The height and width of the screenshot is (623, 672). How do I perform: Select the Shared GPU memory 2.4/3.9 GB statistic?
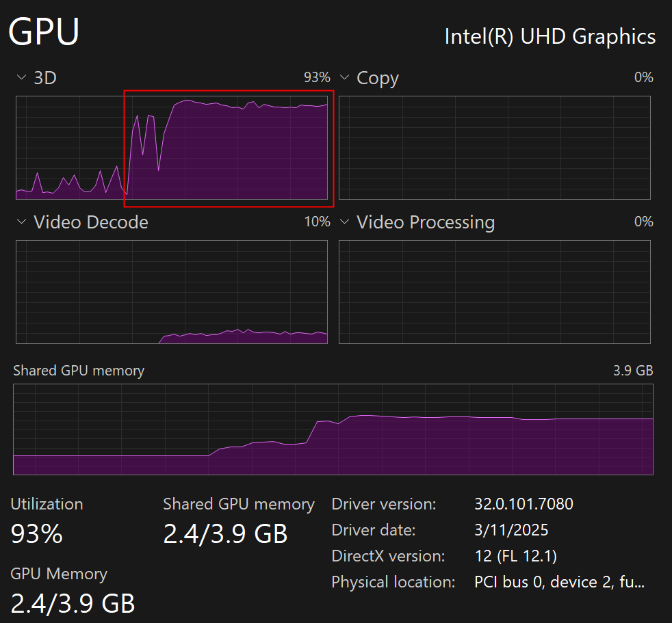click(225, 533)
